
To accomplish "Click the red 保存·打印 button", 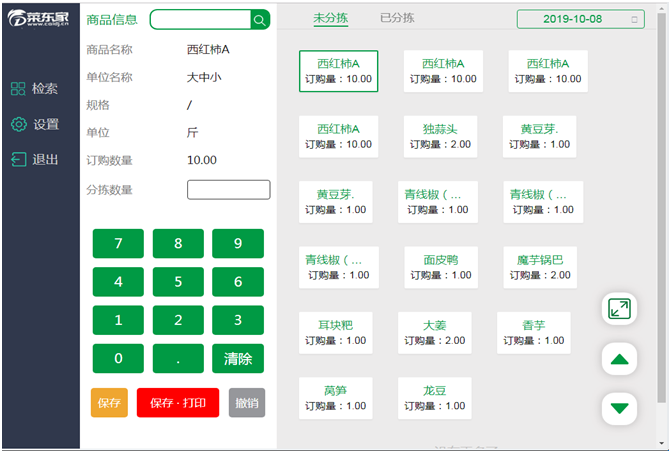I will (177, 403).
